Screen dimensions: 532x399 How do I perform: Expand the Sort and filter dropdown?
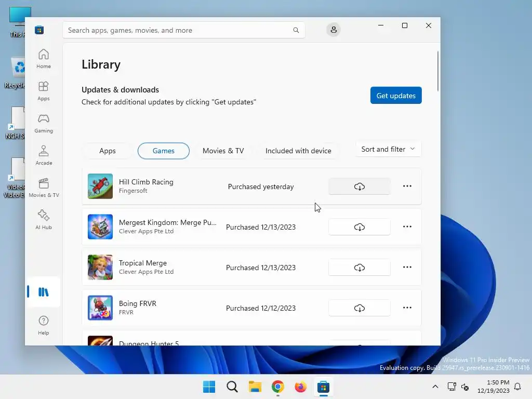pyautogui.click(x=388, y=149)
